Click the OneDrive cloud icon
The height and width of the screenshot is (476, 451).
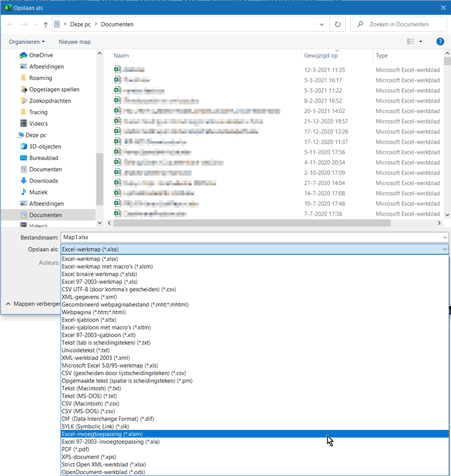[24, 55]
